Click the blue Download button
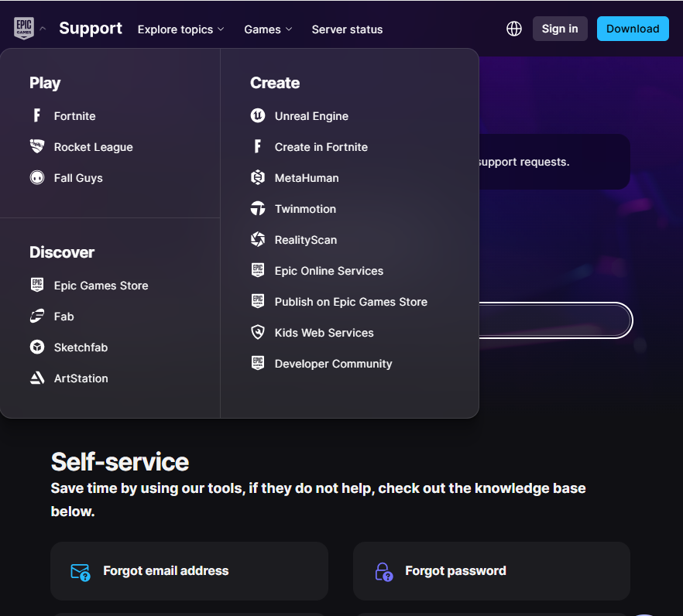683x616 pixels. tap(633, 29)
